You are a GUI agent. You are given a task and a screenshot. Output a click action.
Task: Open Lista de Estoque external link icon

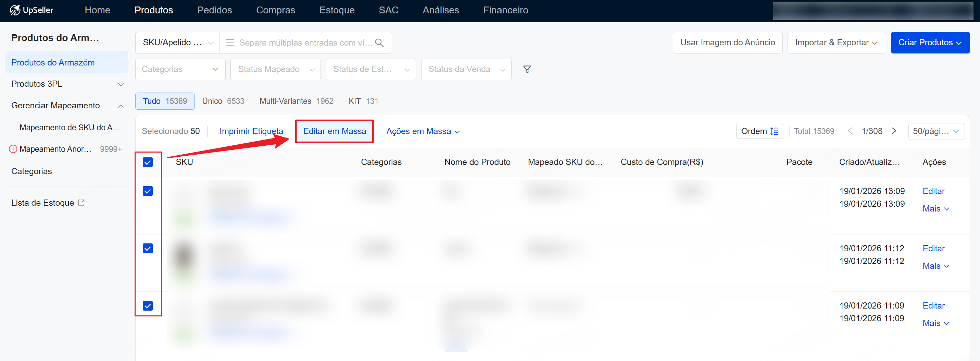coord(81,203)
